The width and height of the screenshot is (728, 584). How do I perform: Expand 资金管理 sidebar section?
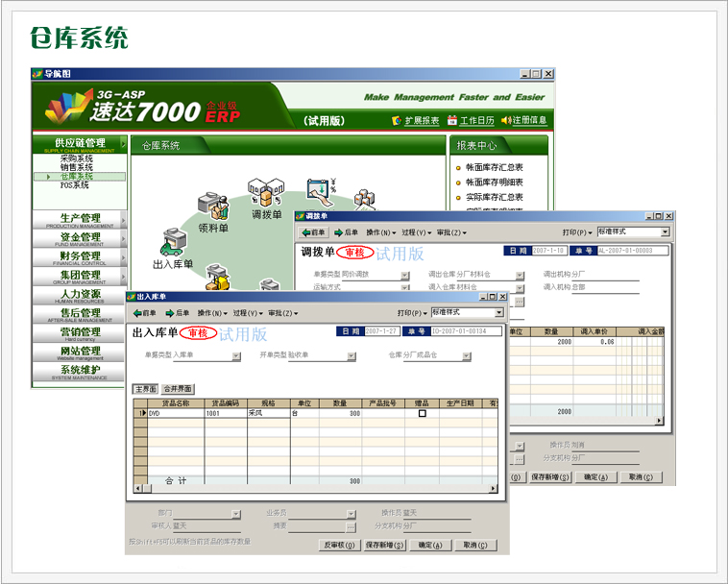click(x=80, y=238)
